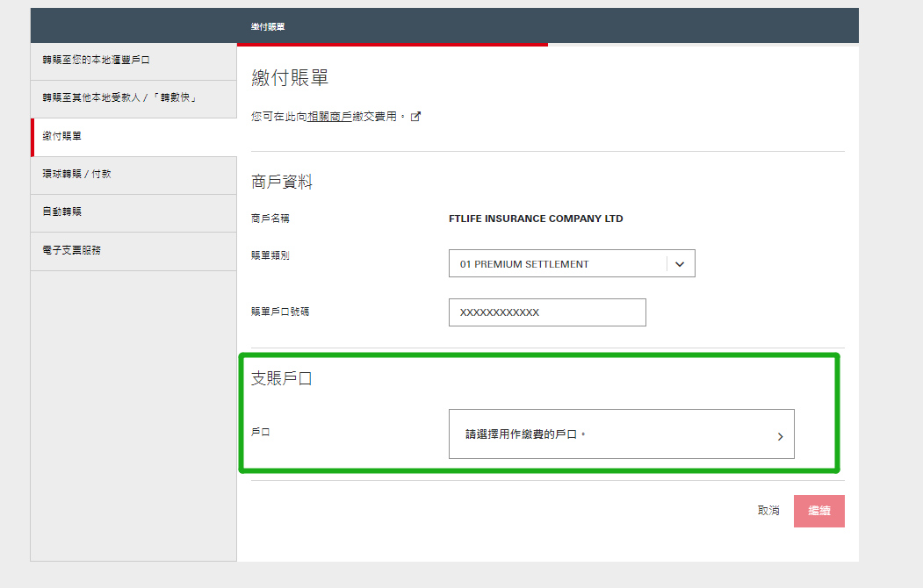Open the 電子支票服務 sidebar entry
The height and width of the screenshot is (588, 923).
tap(133, 251)
